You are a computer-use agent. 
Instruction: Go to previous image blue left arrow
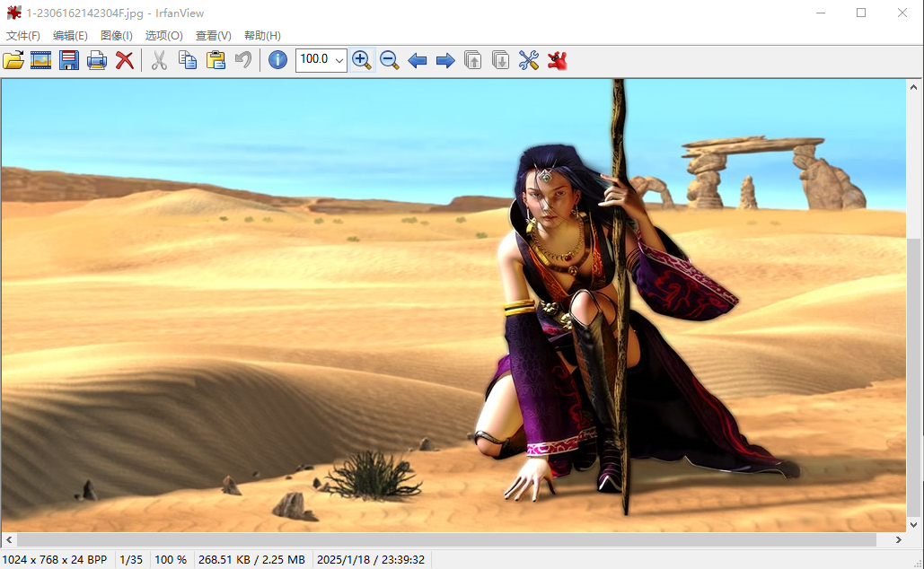click(x=417, y=60)
